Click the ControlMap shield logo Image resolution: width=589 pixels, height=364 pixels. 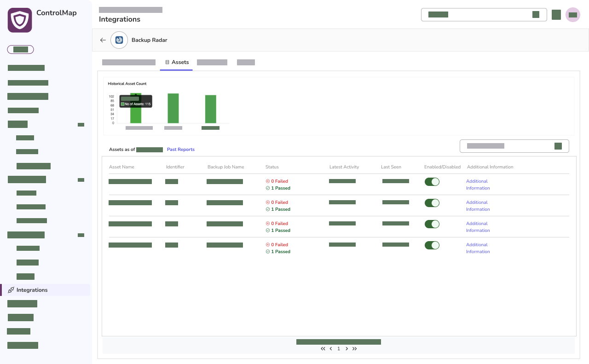pyautogui.click(x=20, y=20)
